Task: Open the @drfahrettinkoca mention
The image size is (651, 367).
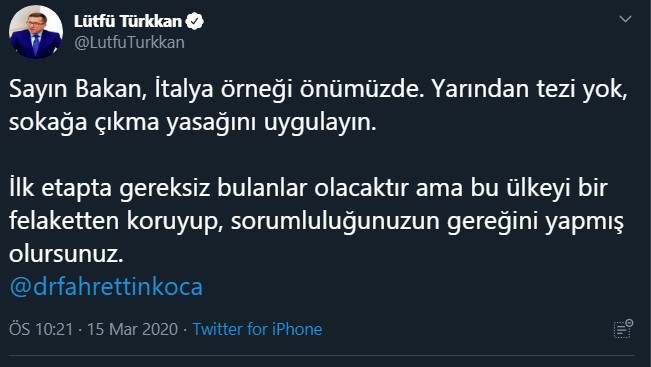Action: [x=106, y=286]
